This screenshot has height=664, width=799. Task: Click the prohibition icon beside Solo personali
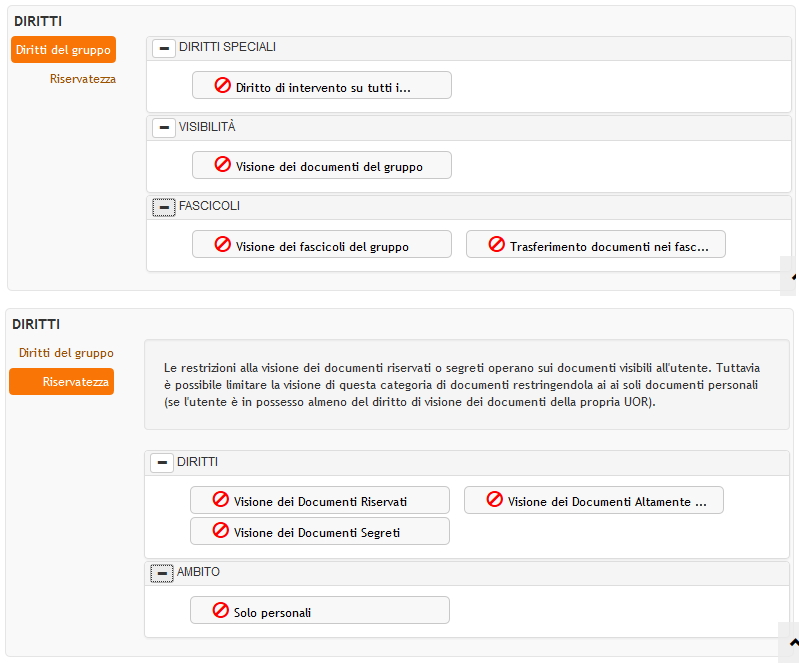pos(221,611)
